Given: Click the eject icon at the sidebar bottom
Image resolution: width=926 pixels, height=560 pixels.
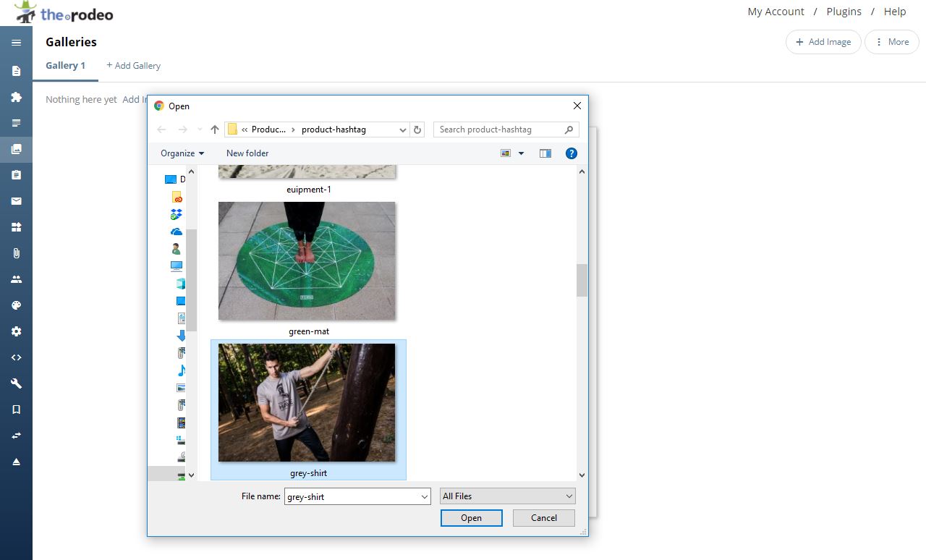Looking at the screenshot, I should click(16, 462).
